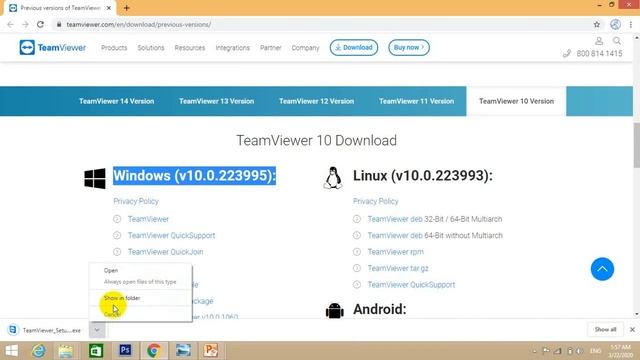Open the Chrome three-dot menu

coord(631,24)
